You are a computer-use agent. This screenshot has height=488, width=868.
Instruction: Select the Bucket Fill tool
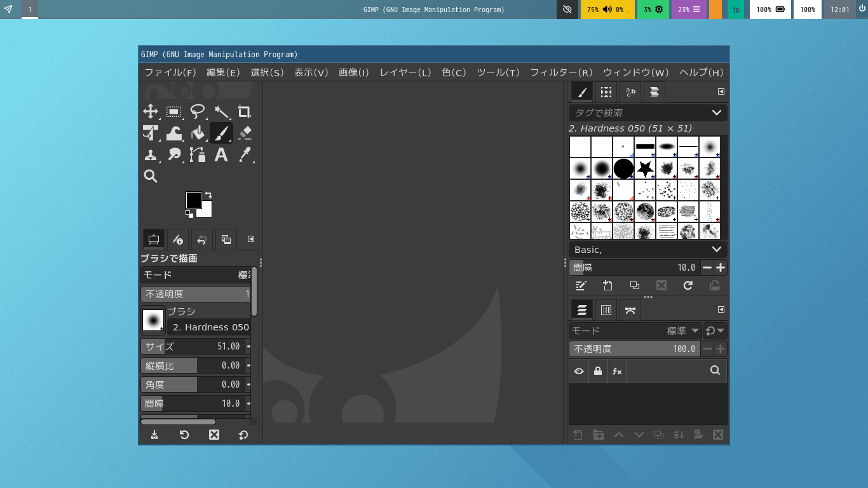point(198,133)
